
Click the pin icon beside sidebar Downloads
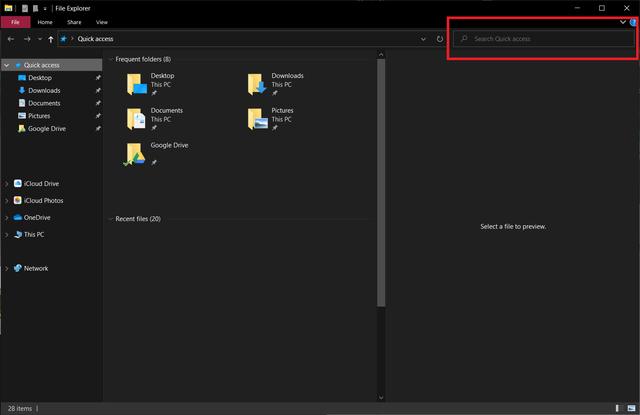(x=98, y=91)
